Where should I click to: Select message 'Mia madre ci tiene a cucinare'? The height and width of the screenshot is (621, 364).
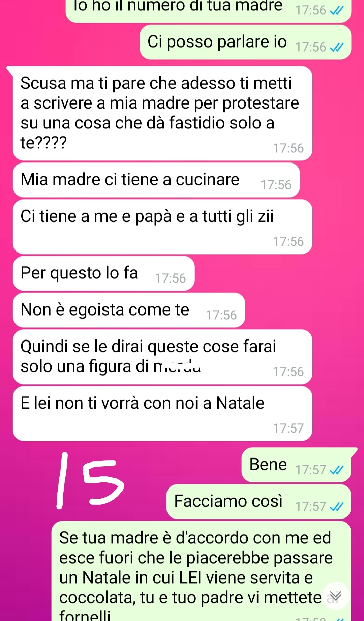tap(156, 180)
